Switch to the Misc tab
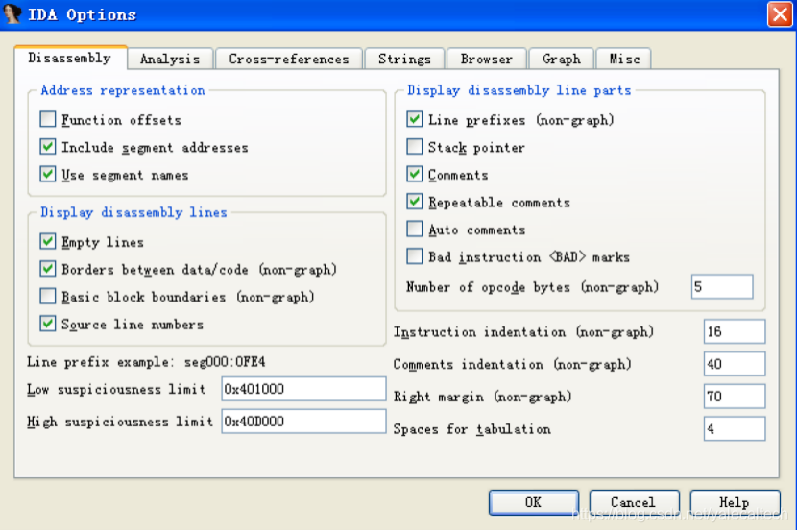 [623, 59]
